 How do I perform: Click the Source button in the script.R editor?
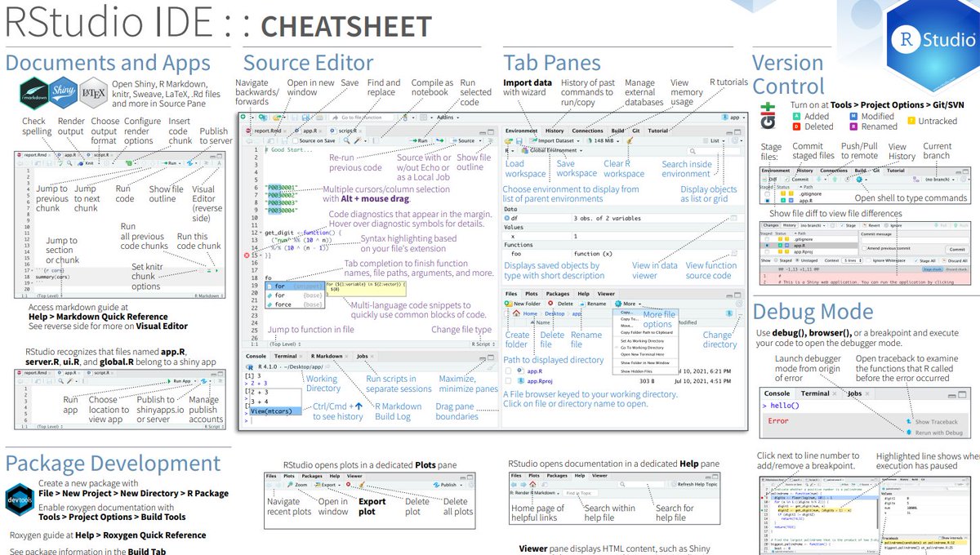[x=464, y=140]
